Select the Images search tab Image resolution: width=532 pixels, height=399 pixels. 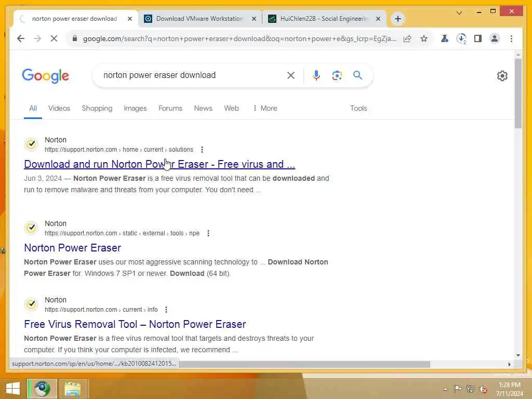click(x=135, y=108)
